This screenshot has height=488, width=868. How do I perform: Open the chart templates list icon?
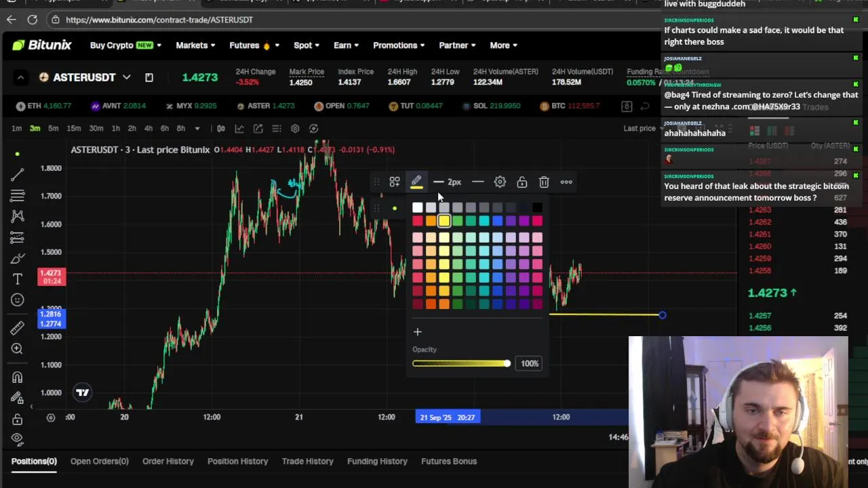pyautogui.click(x=277, y=128)
